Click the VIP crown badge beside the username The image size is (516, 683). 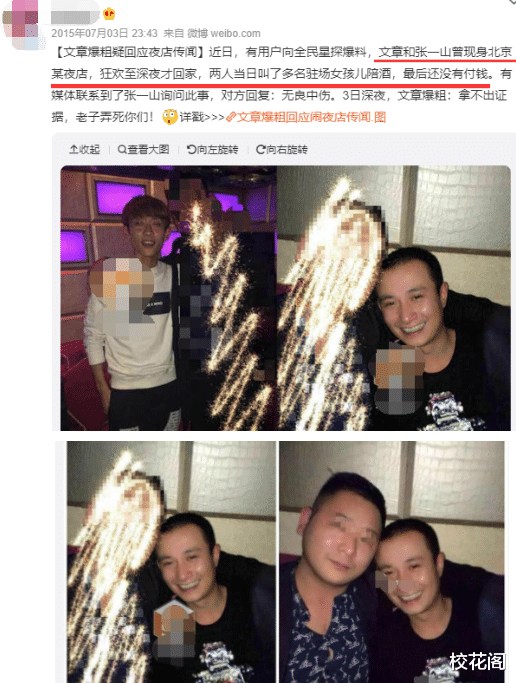pos(109,14)
